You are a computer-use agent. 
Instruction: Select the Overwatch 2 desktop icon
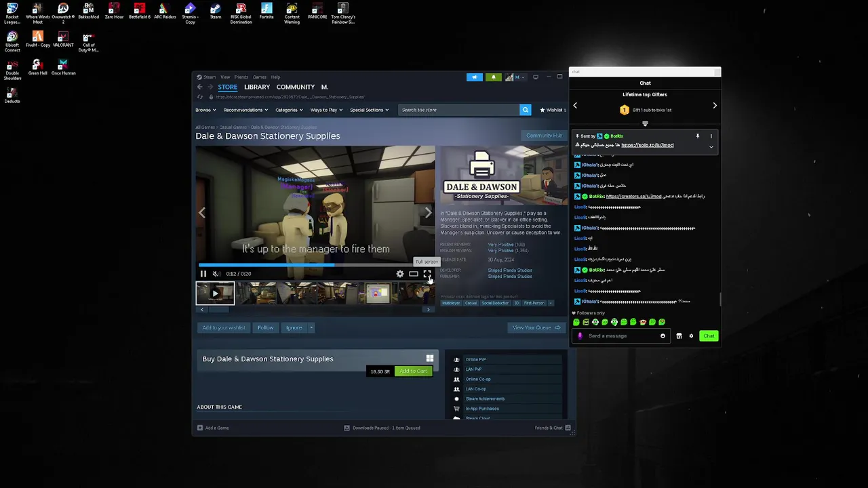tap(63, 13)
